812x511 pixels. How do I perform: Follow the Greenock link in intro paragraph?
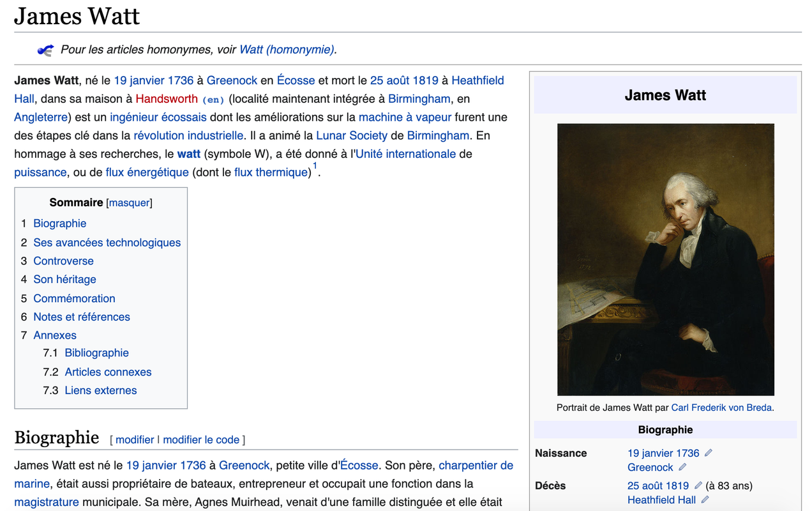[232, 80]
